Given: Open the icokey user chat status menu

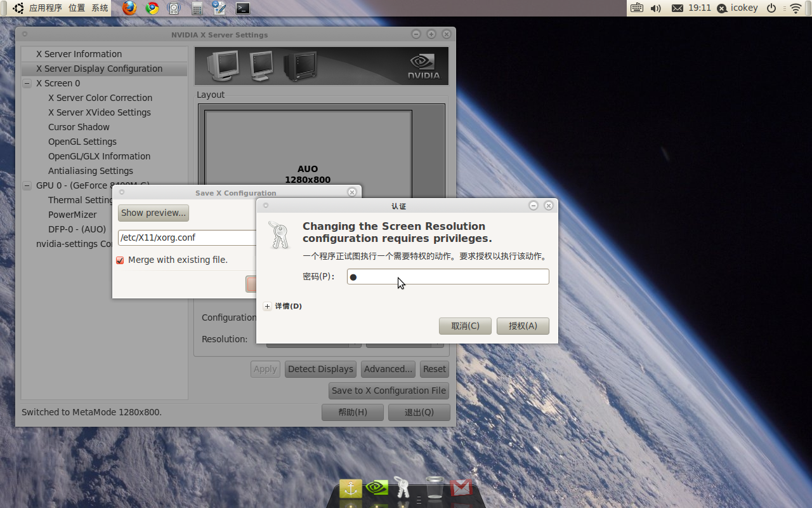Looking at the screenshot, I should click(x=737, y=8).
